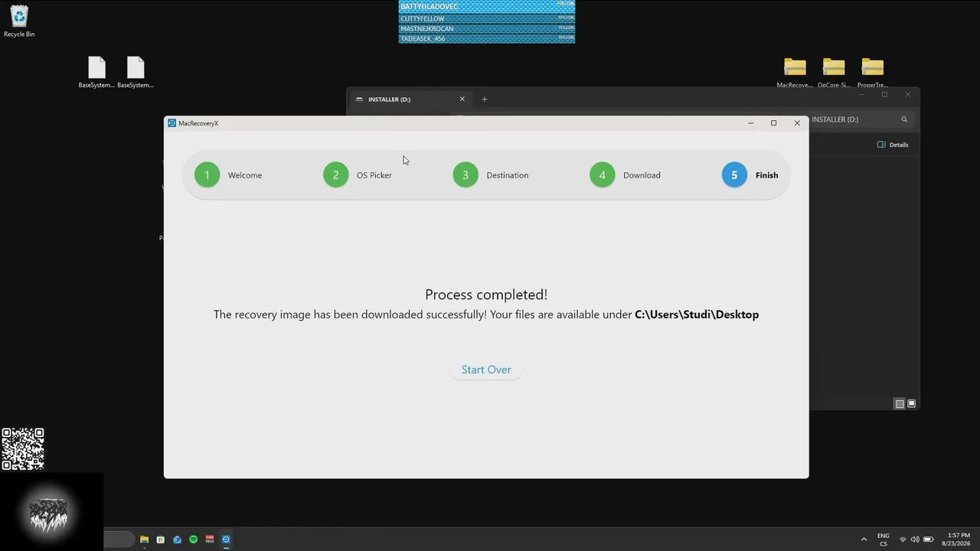Switch Explorer to details list view icon
This screenshot has height=551, width=980.
900,403
